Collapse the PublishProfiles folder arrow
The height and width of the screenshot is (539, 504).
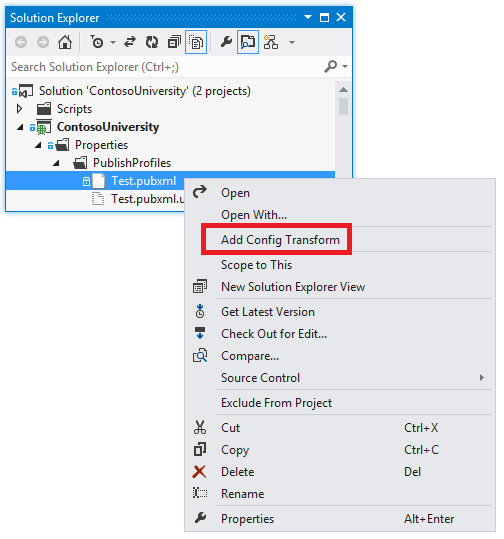pos(56,163)
